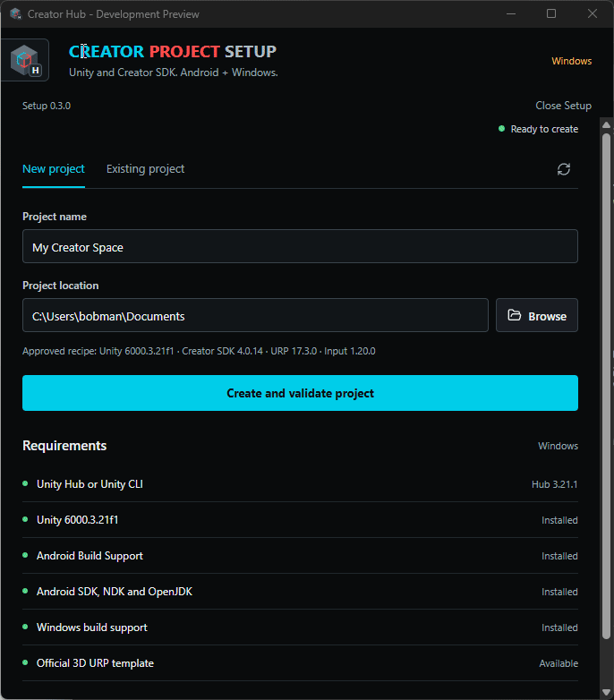Viewport: 614px width, 700px height.
Task: Click the Project name input field
Action: coord(301,246)
